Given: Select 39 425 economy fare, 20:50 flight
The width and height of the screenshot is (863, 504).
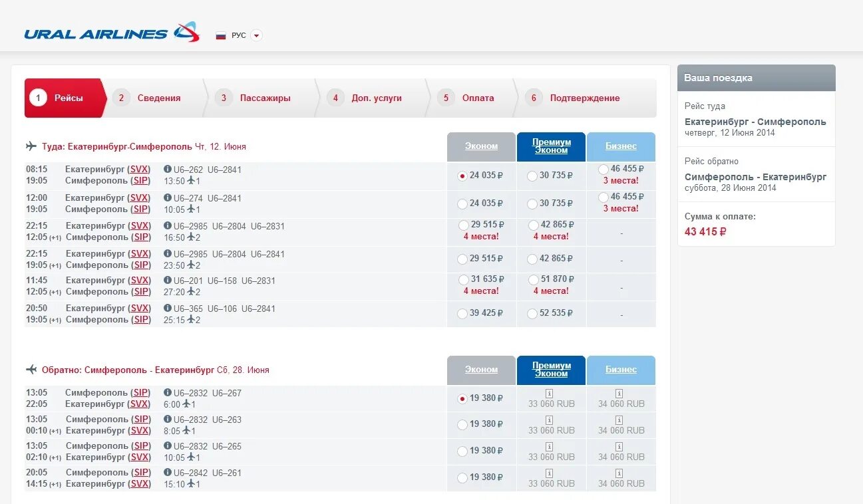Looking at the screenshot, I should 462,313.
